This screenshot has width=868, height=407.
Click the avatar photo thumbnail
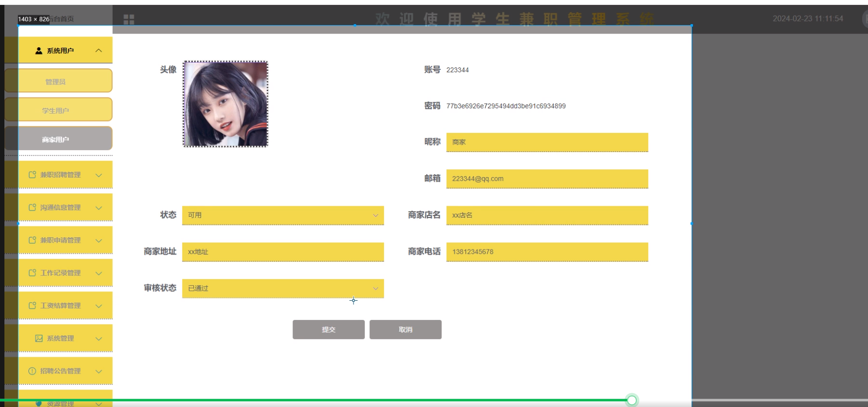(226, 104)
